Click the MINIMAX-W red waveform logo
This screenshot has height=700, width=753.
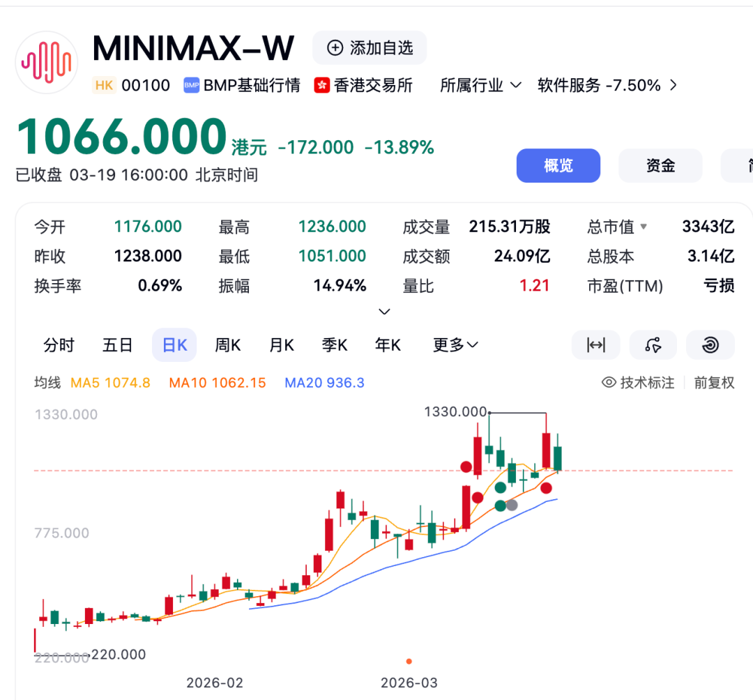tap(46, 61)
